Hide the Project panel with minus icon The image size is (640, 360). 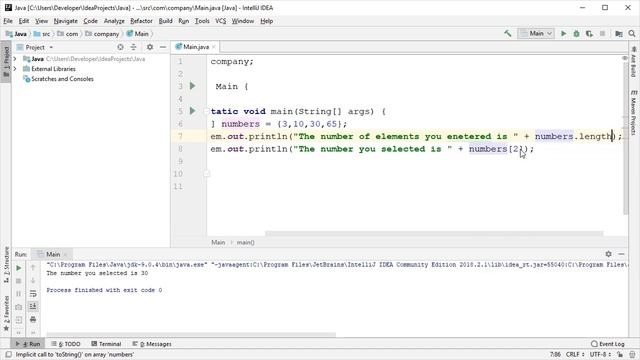[x=162, y=47]
